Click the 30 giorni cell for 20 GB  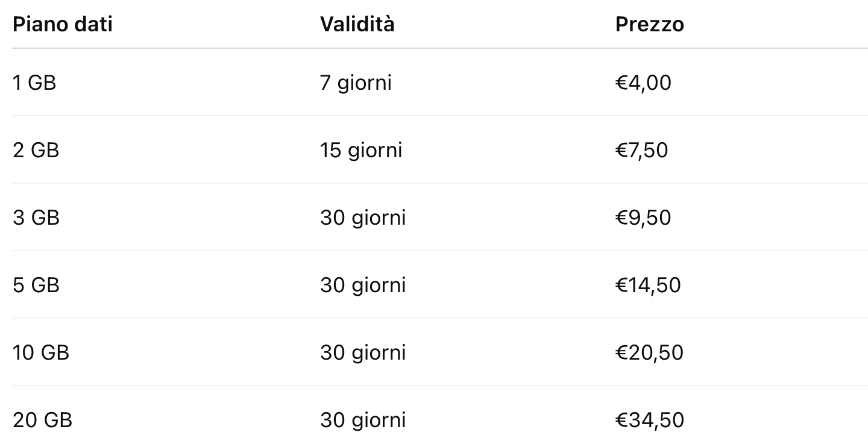tap(363, 420)
